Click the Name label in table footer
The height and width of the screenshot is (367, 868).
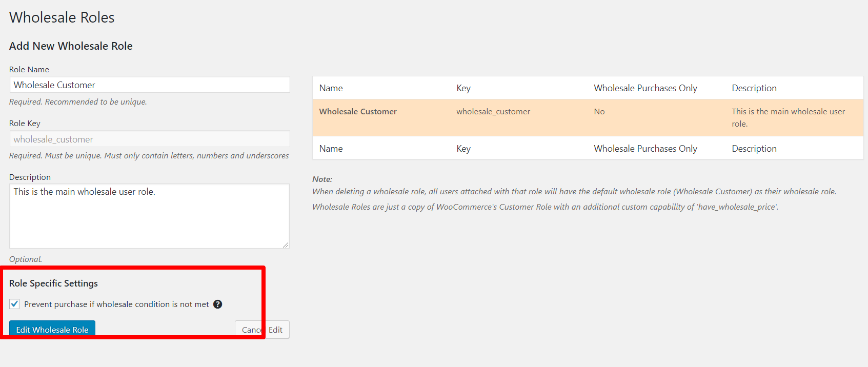coord(331,149)
